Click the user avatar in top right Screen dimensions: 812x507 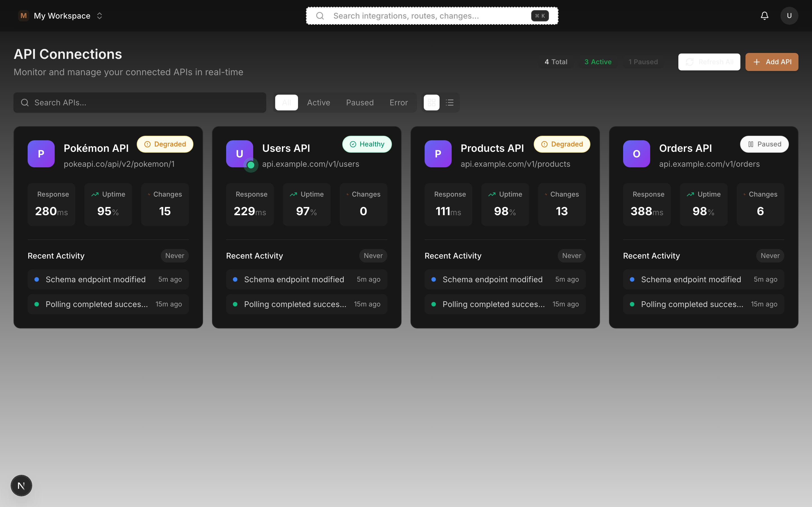point(789,15)
